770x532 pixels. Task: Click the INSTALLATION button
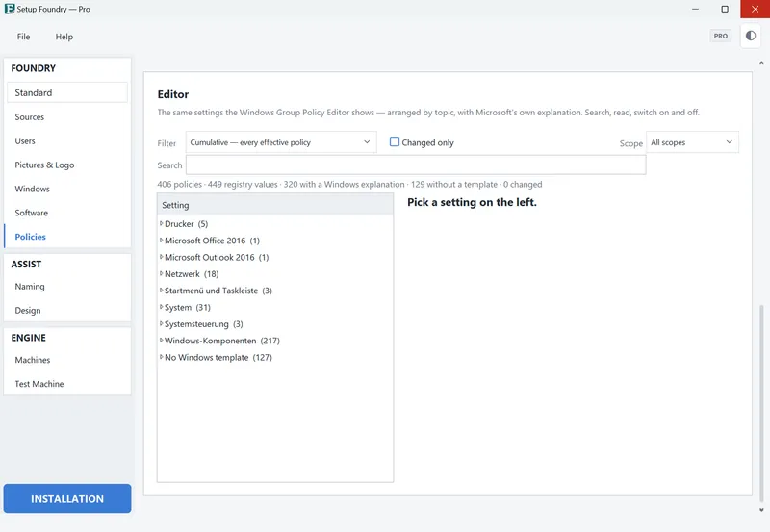[x=67, y=498]
